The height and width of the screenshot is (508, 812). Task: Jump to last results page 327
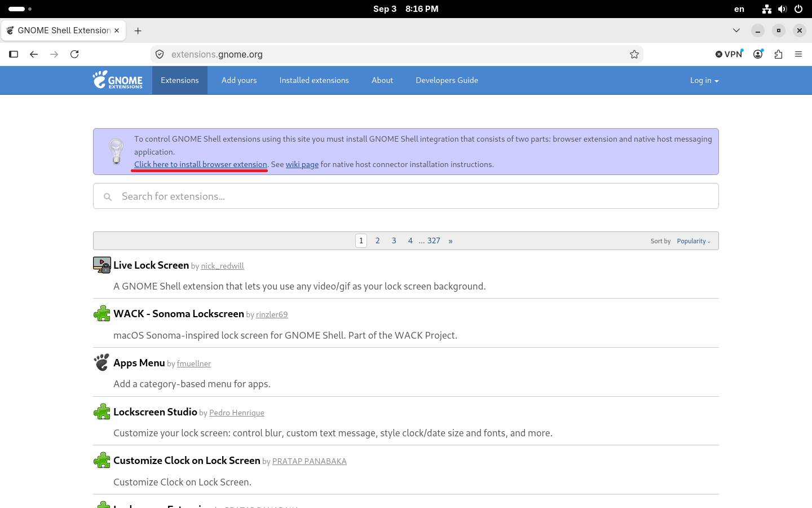point(434,240)
